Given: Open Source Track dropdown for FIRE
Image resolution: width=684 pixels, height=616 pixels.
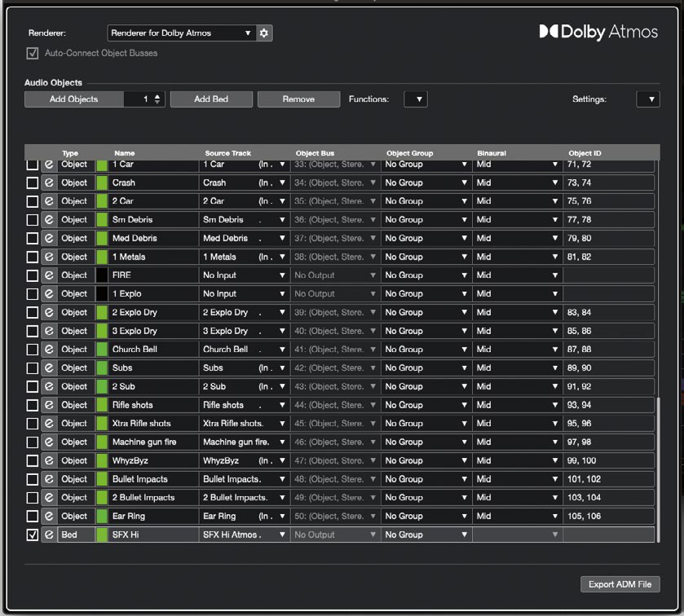Looking at the screenshot, I should [x=245, y=275].
